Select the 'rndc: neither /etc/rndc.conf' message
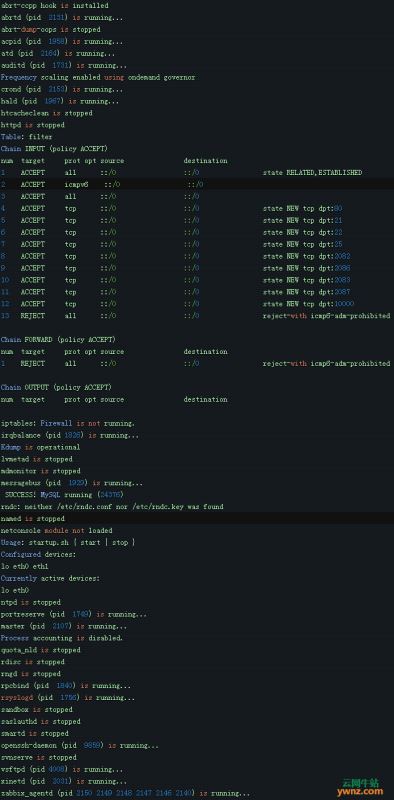The image size is (394, 800). pyautogui.click(x=112, y=507)
